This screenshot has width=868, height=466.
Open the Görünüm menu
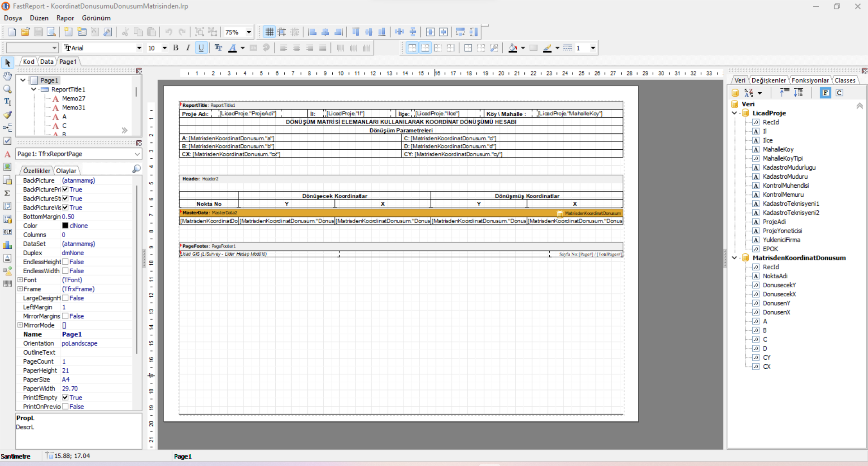[x=96, y=18]
